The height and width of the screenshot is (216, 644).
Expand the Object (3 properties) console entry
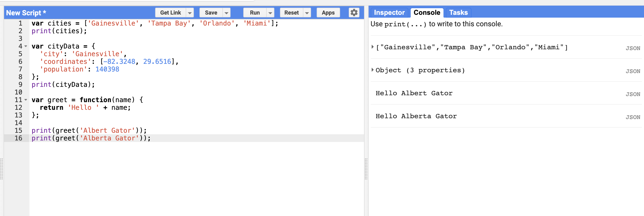pyautogui.click(x=373, y=70)
